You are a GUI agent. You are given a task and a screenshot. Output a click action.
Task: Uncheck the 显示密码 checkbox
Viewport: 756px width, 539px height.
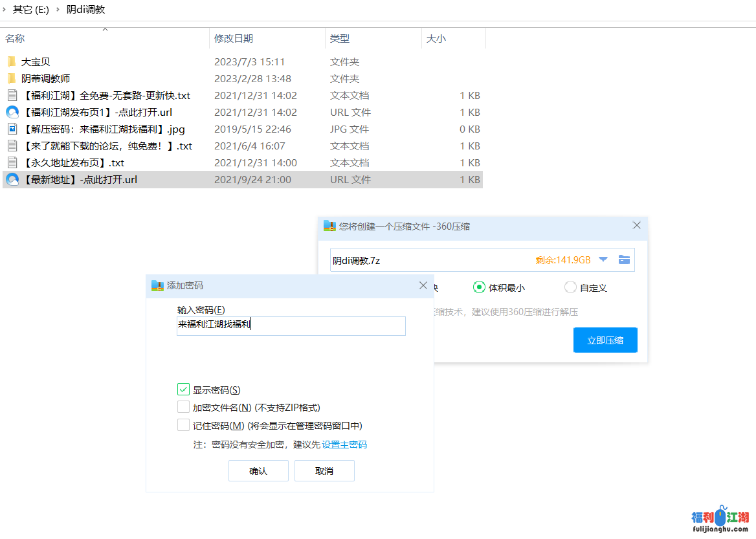pos(183,390)
